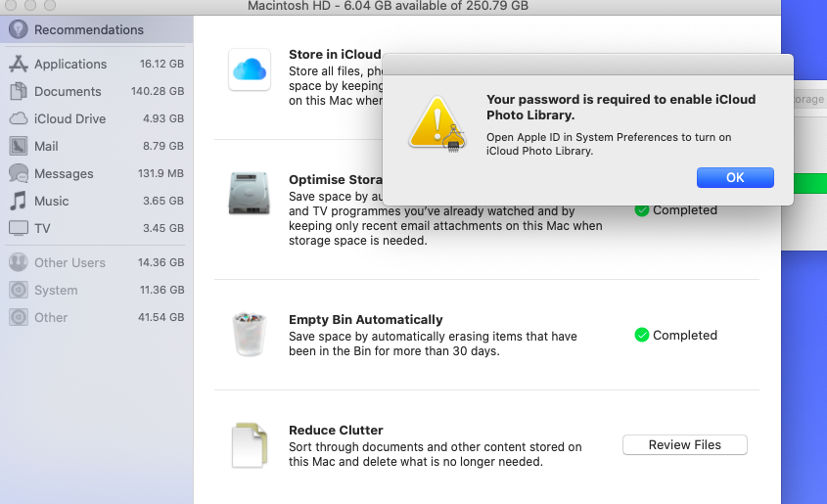Click the 131.9 MB size value
Screen dimensions: 827x504
tap(161, 173)
